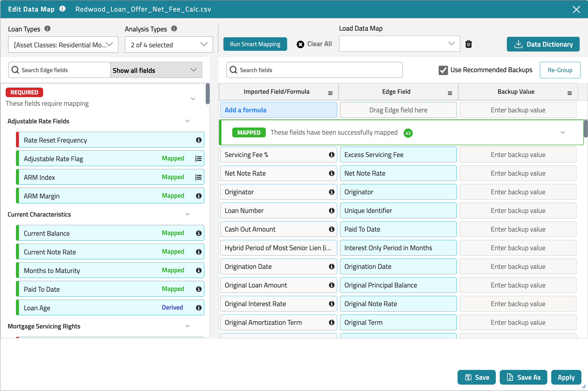
Task: Click the Apply button
Action: click(x=566, y=377)
